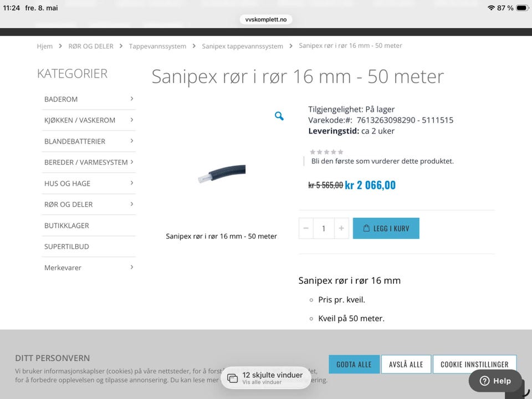Open COOKIE INNSTILLINGER

[475, 365]
